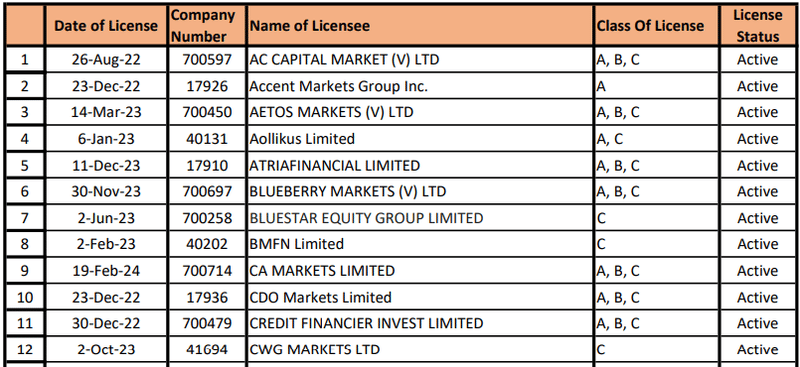Click the Date of License header cell
This screenshot has width=800, height=367.
(x=106, y=26)
